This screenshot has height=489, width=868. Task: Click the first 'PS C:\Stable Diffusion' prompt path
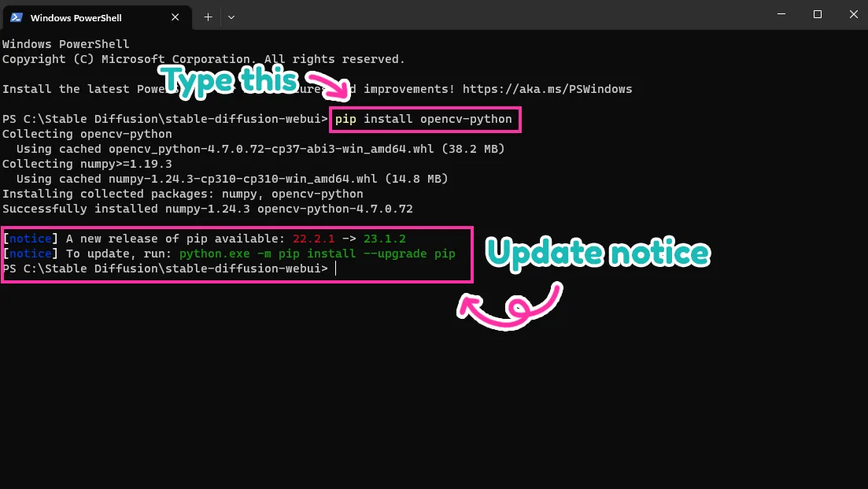point(165,119)
